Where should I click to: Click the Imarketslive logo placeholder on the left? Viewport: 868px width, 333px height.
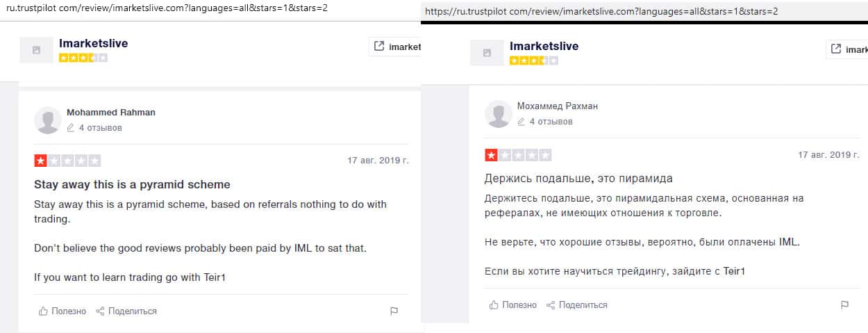coord(36,50)
